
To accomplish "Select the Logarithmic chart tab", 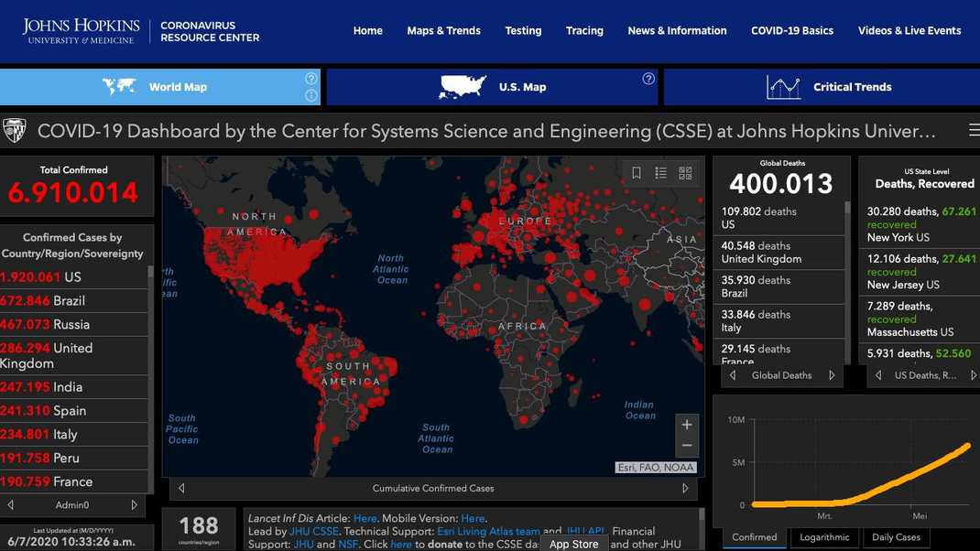I will tap(824, 537).
